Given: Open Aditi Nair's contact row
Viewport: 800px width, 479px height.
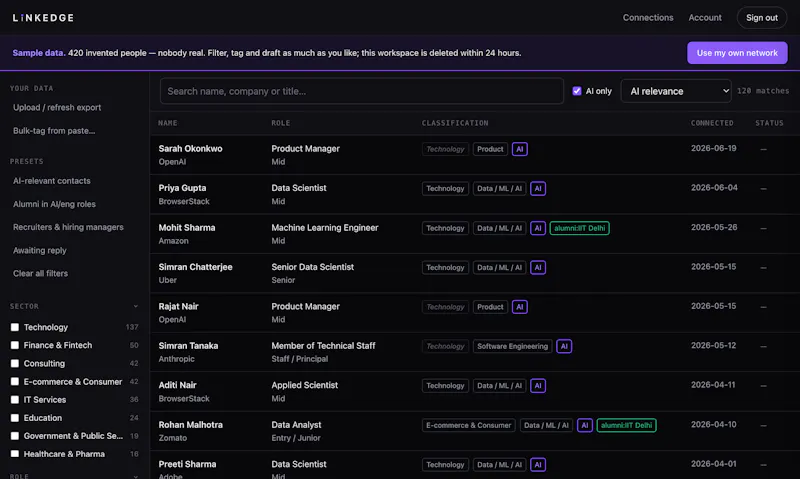Looking at the screenshot, I should click(474, 391).
